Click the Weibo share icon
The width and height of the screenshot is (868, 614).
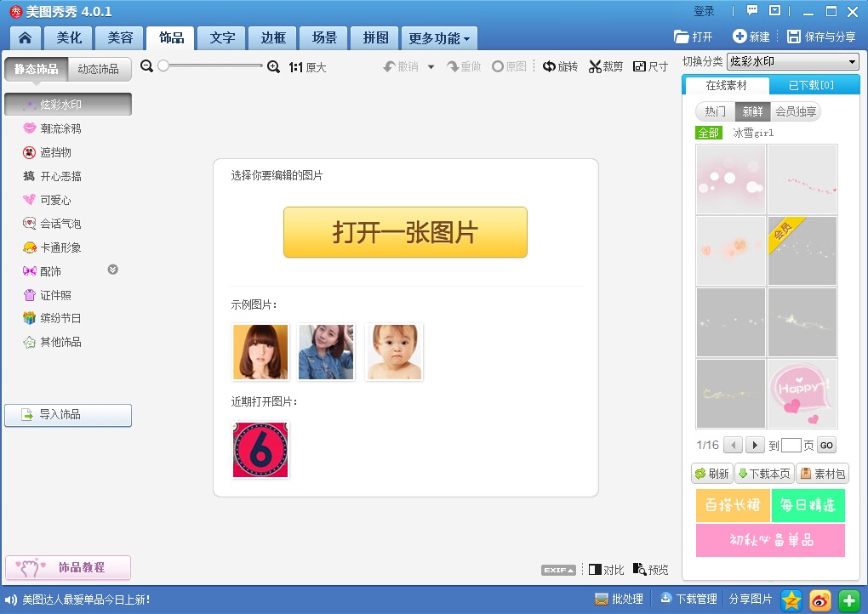[x=819, y=600]
